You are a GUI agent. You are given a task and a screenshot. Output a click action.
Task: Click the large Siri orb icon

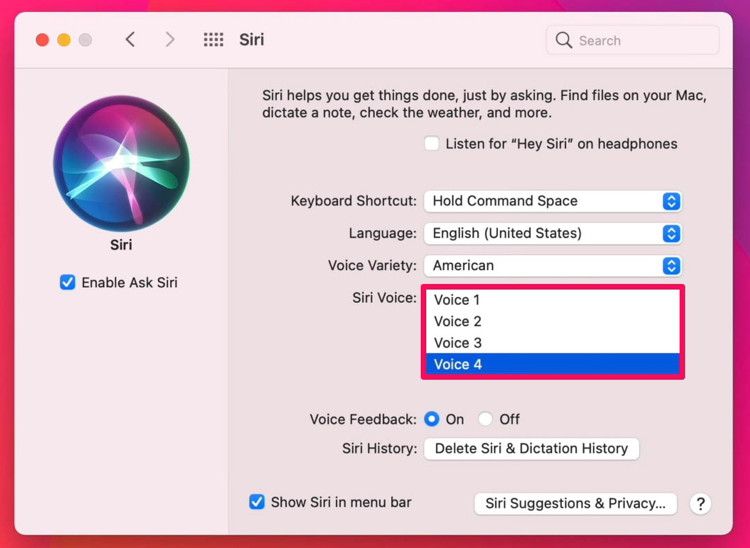click(121, 164)
